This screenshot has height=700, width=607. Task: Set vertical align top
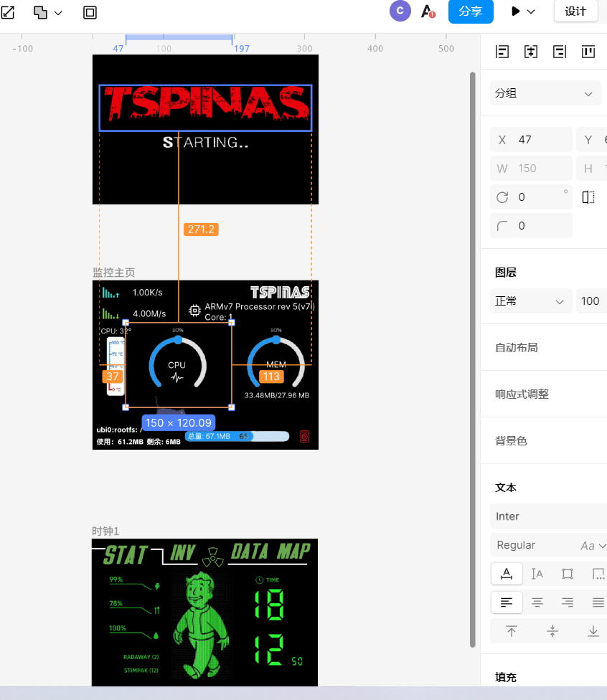512,631
